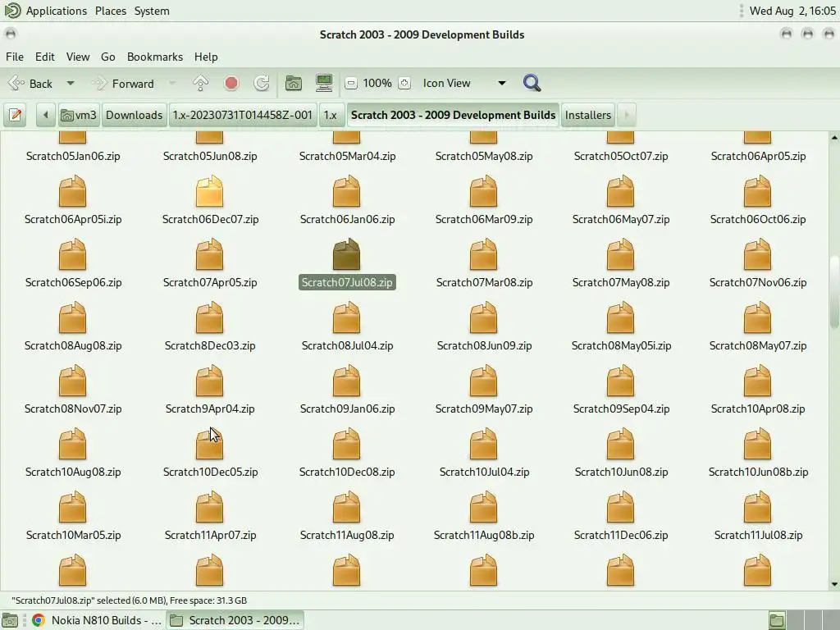
Task: Toggle the location text edit icon
Action: [x=16, y=115]
